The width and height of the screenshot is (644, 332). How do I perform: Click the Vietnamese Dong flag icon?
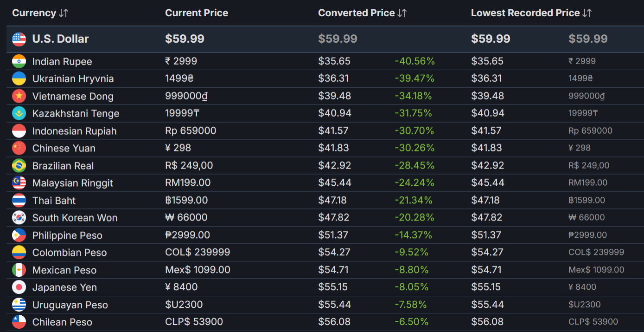click(x=19, y=96)
